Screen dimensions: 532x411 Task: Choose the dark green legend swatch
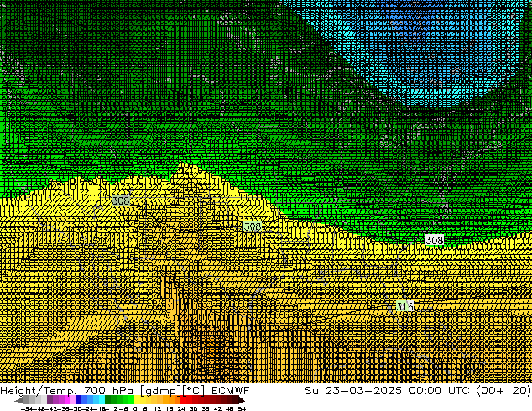coord(114,401)
